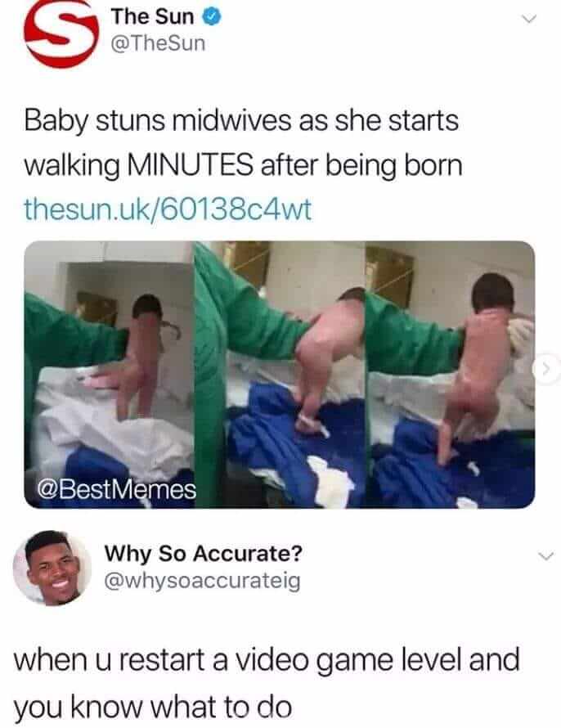This screenshot has width=561, height=728.
Task: Open the thesun.uk/60138c4wt link
Action: pos(168,209)
